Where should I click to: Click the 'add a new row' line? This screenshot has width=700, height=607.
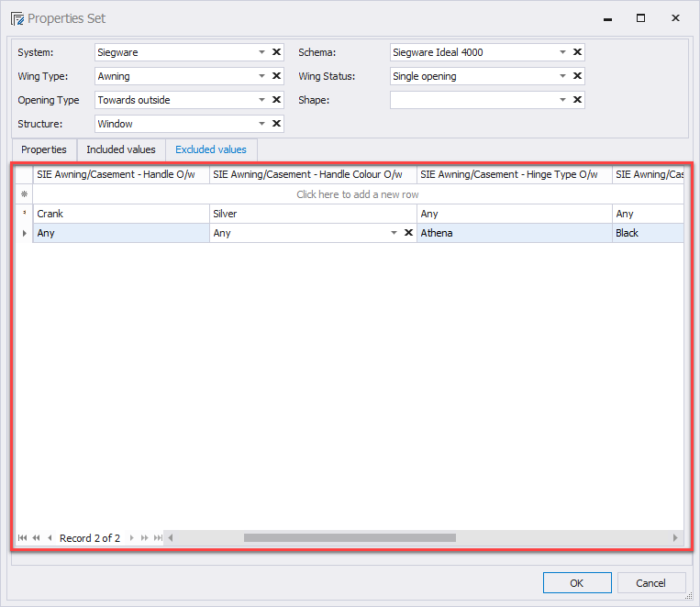point(358,194)
